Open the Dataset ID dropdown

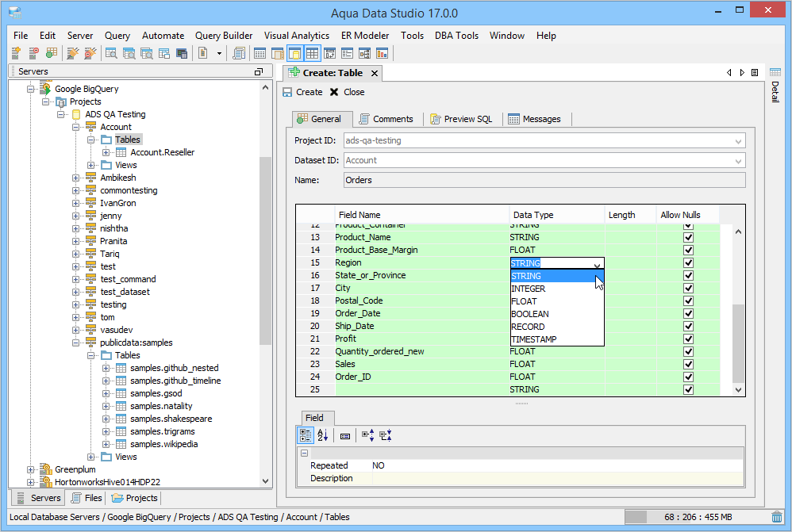click(x=738, y=160)
